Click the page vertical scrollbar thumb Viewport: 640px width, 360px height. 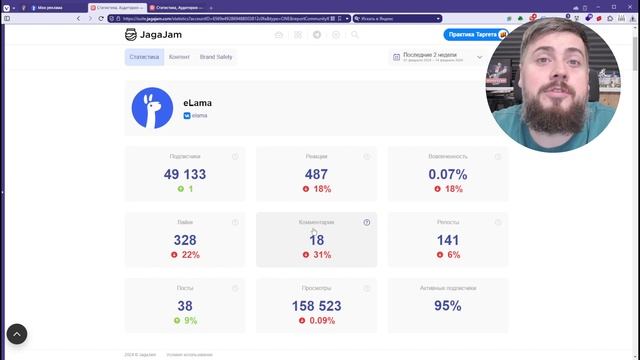(635, 53)
